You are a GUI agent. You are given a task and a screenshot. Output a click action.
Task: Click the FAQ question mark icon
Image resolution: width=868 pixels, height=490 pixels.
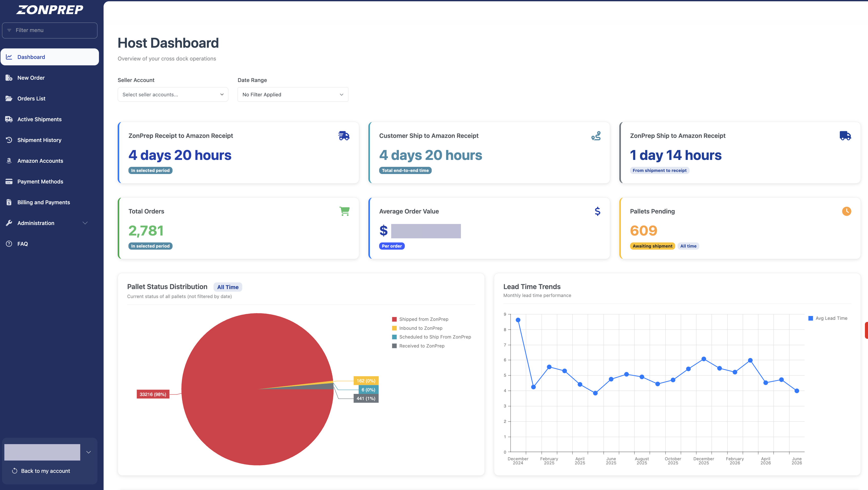coord(9,243)
